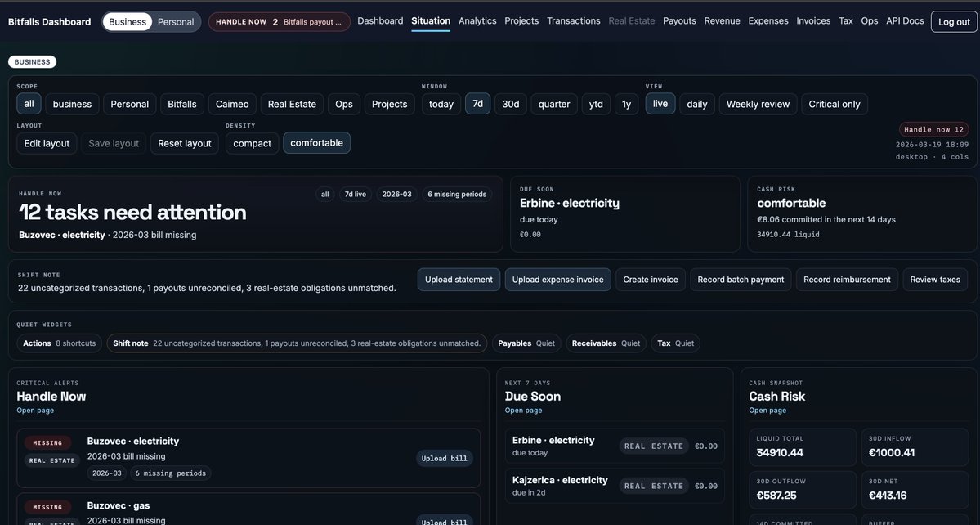Open page link under Handle Now
Viewport: 980px width, 525px height.
(35, 411)
